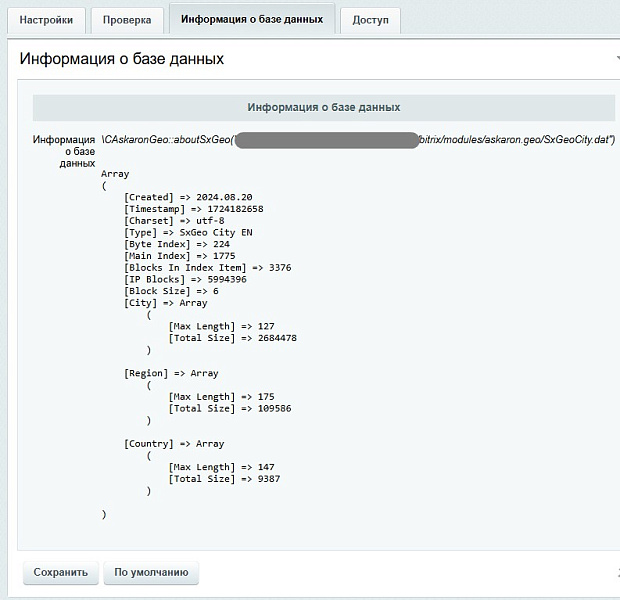
Task: Click the [Type] SxGeo City EN line
Action: 190,232
